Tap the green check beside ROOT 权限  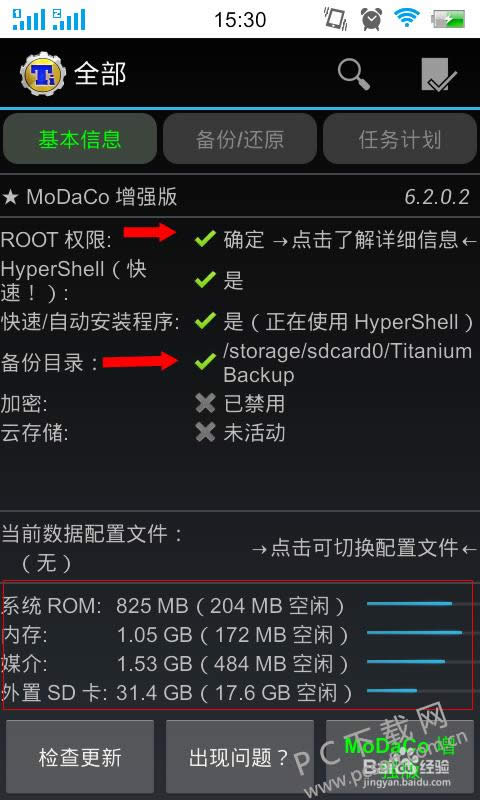pyautogui.click(x=205, y=239)
